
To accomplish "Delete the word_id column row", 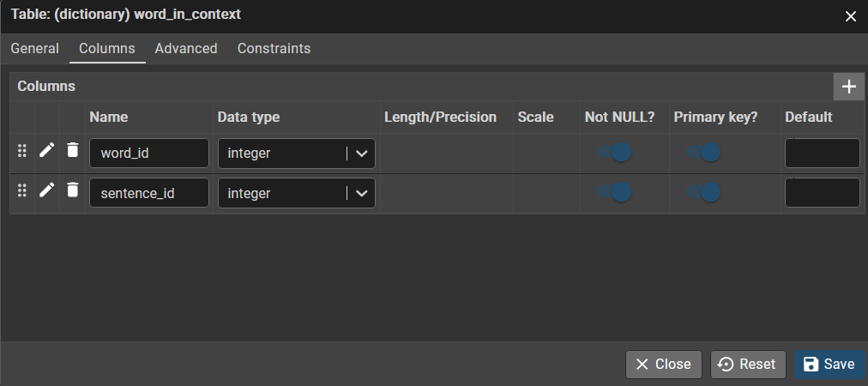I will 73,150.
